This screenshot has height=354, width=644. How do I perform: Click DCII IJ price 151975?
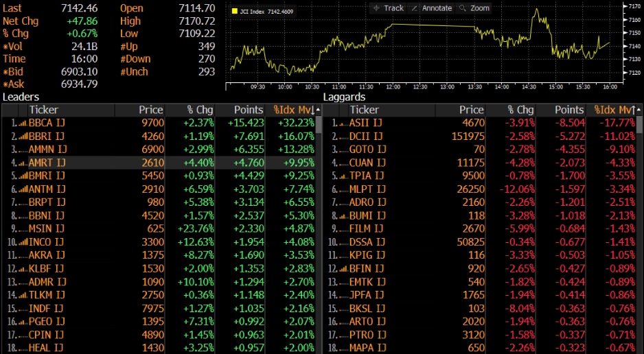click(468, 137)
